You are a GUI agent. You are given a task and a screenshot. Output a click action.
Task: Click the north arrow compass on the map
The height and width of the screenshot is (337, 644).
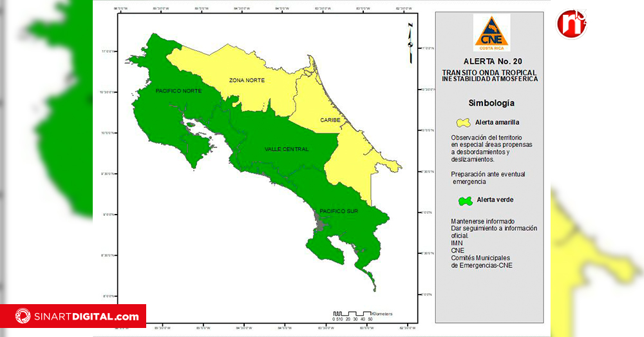tap(410, 43)
